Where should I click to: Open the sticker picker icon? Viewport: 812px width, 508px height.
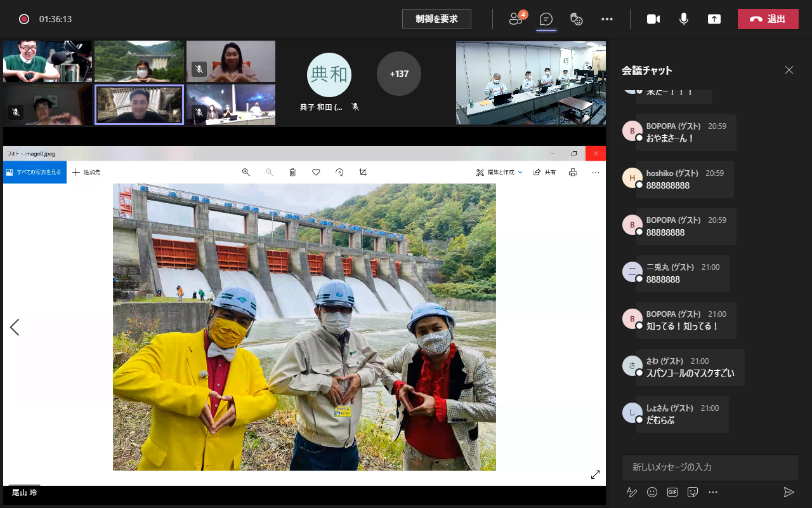[693, 492]
